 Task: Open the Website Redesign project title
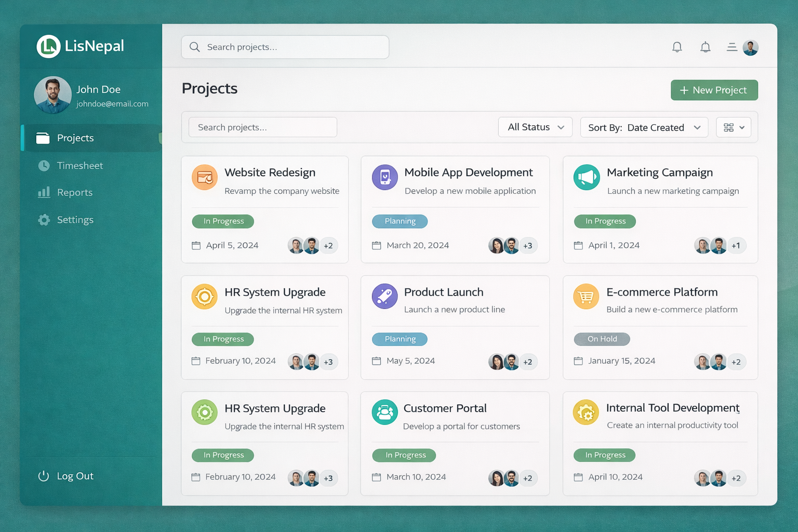click(270, 172)
